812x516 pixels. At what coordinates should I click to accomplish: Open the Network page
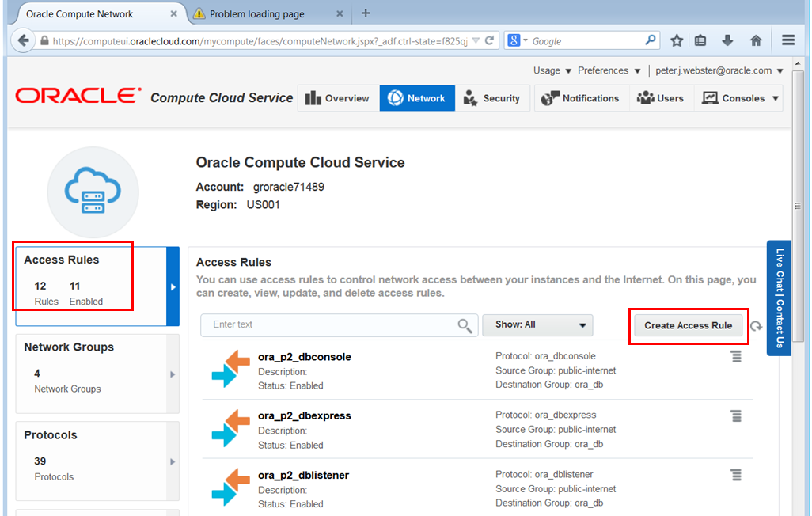(x=417, y=98)
